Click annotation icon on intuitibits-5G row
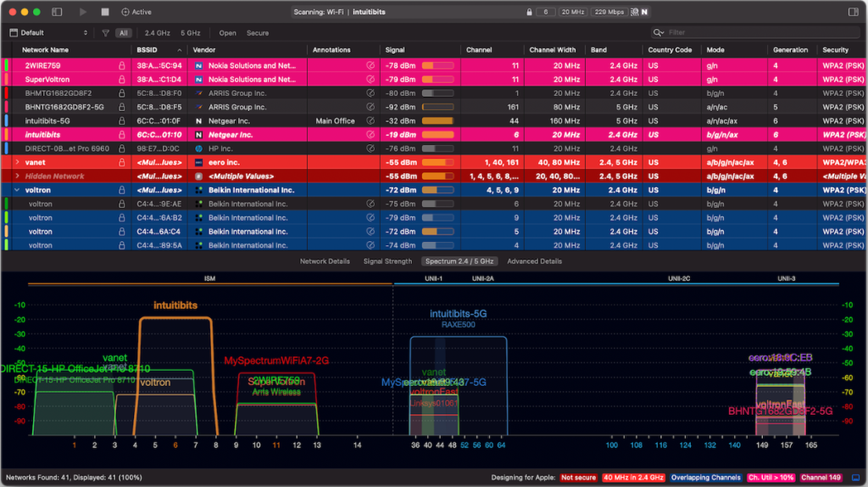The image size is (868, 487). 370,120
